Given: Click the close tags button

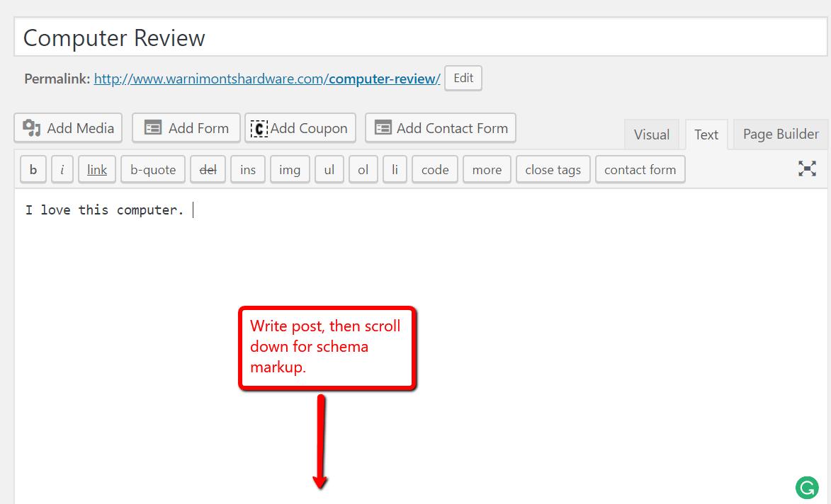Looking at the screenshot, I should (x=553, y=169).
